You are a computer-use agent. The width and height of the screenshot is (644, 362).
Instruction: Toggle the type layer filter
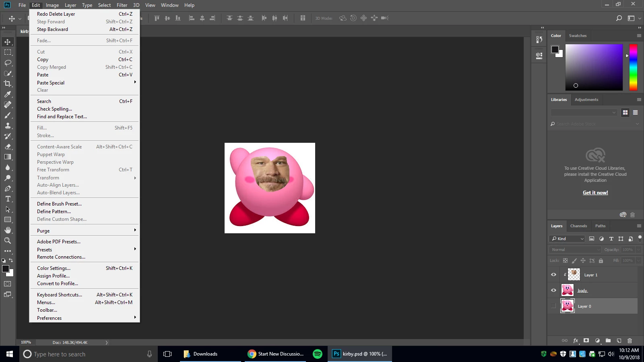tap(611, 239)
